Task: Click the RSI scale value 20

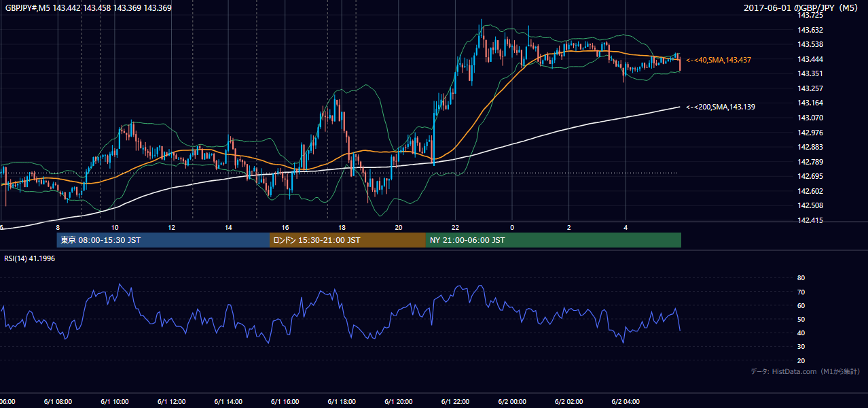Action: click(801, 360)
